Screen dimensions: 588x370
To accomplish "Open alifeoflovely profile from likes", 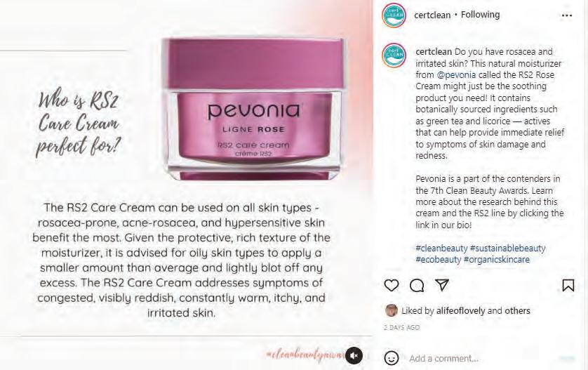I will pos(461,311).
